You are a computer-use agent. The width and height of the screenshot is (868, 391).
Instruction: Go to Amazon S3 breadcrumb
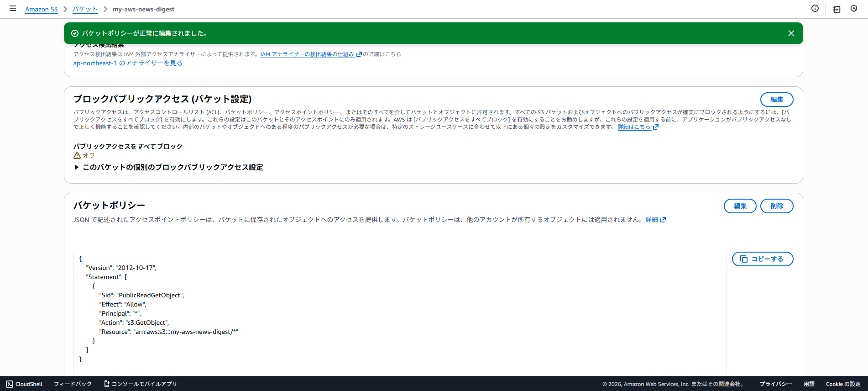pos(41,9)
